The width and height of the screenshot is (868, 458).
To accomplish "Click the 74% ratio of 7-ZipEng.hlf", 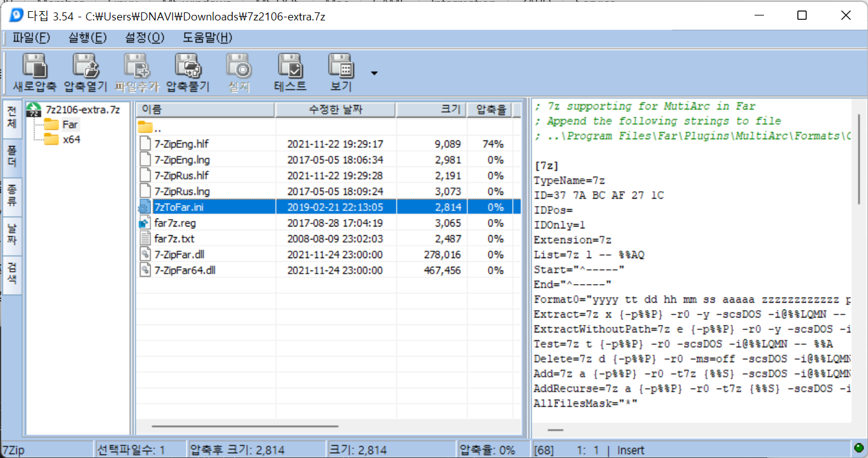I will (493, 144).
